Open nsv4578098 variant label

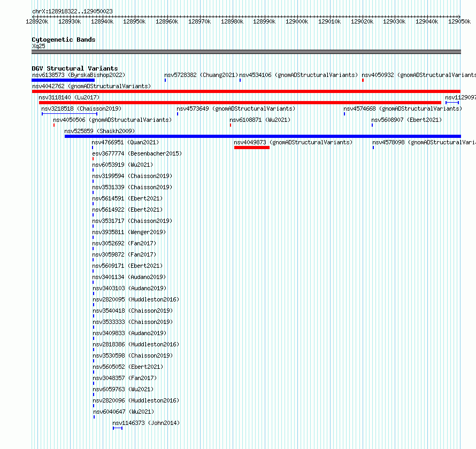424,142
